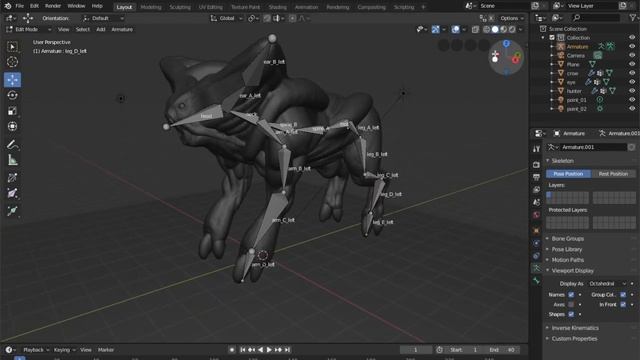The height and width of the screenshot is (360, 640).
Task: Open Object Data armature properties tab
Action: tap(536, 269)
